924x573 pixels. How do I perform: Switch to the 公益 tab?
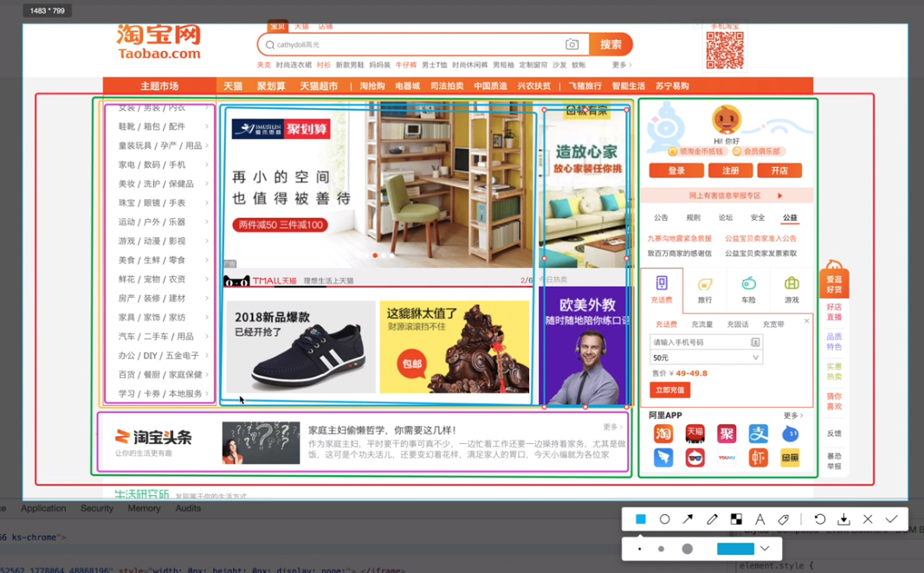tap(790, 217)
